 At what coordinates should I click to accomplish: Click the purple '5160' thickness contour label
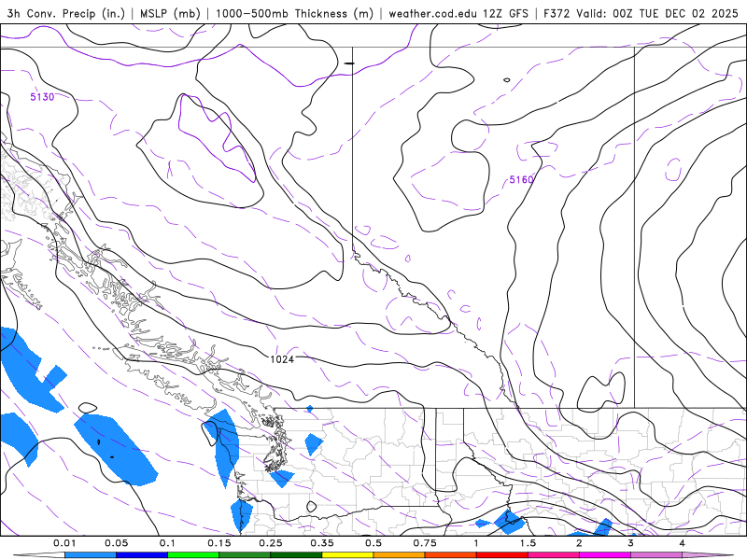coord(521,179)
